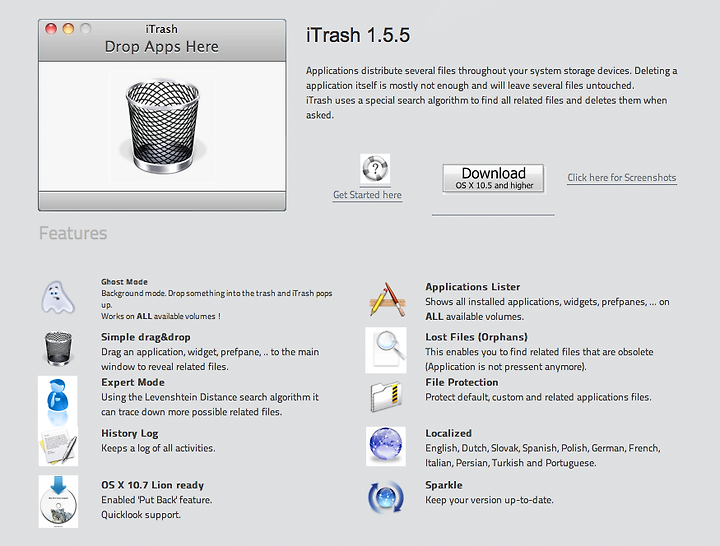Click the Applications Lister pencil-ruler icon
Screen dimensions: 720x546
click(x=388, y=300)
